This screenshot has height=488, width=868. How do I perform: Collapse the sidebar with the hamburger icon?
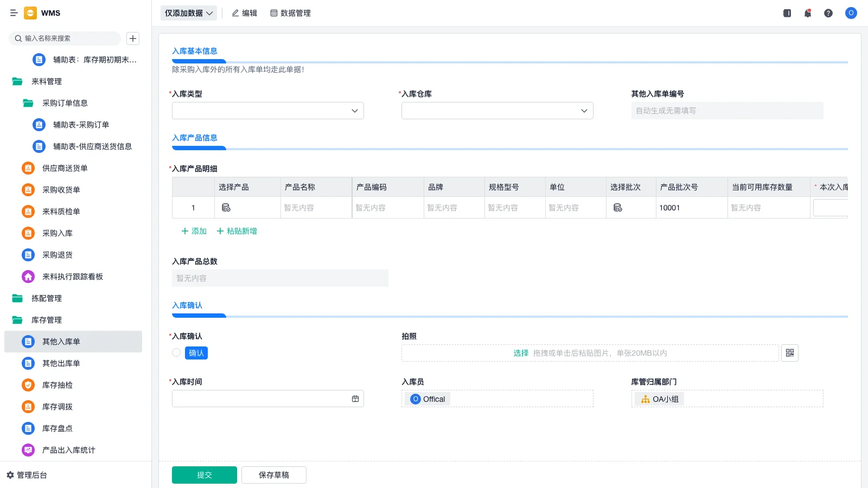tap(14, 13)
